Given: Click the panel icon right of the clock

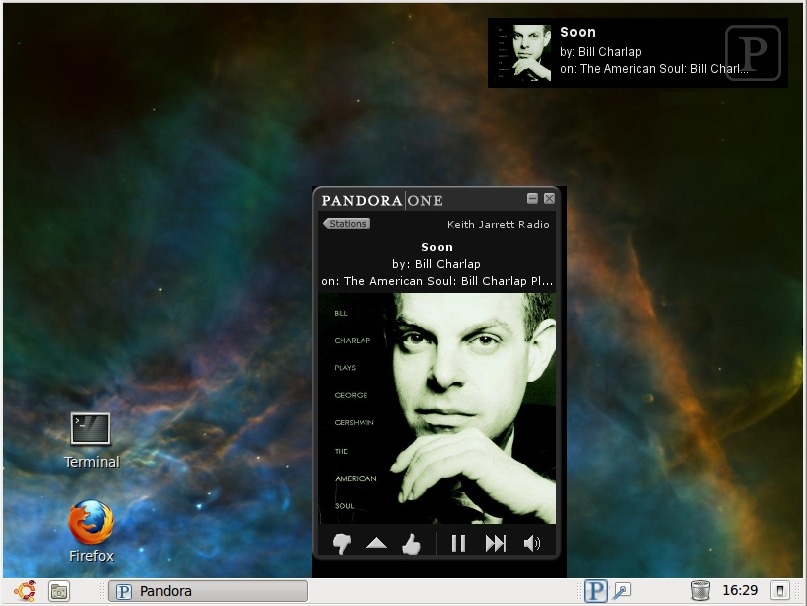Looking at the screenshot, I should tap(779, 591).
